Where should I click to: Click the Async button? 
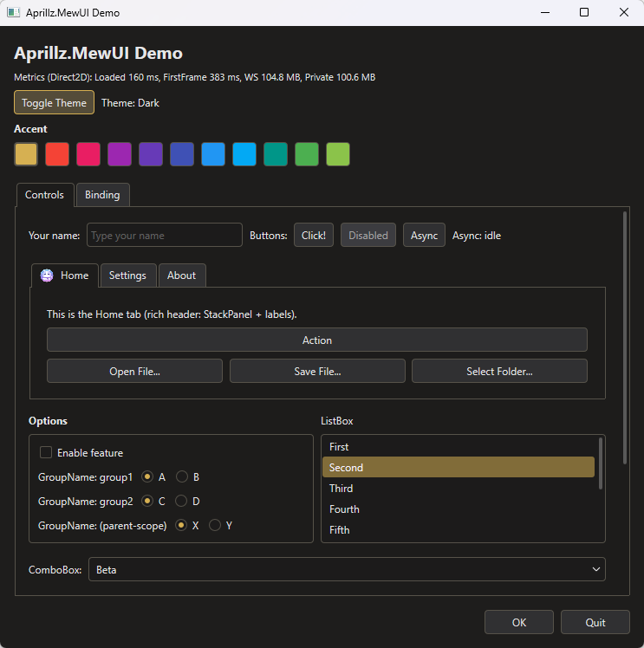(x=424, y=235)
